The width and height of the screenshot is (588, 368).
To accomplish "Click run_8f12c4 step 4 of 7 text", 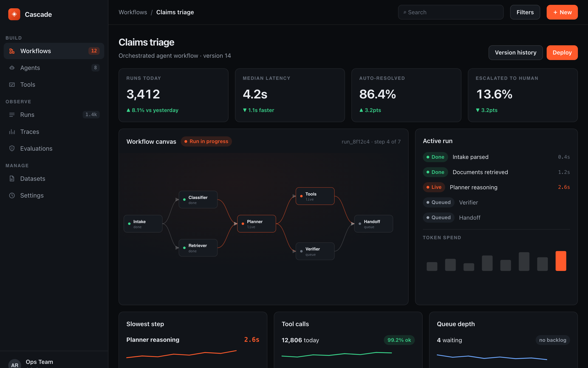I will [371, 142].
